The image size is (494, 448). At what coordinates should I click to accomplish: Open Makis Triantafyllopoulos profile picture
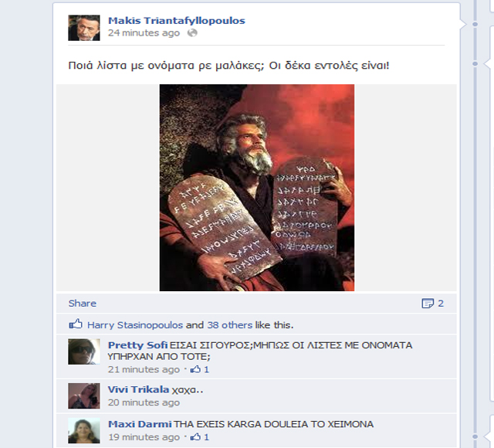point(84,28)
